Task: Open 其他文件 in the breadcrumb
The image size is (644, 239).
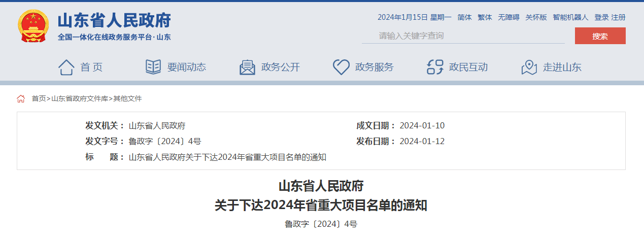Action: tap(127, 98)
